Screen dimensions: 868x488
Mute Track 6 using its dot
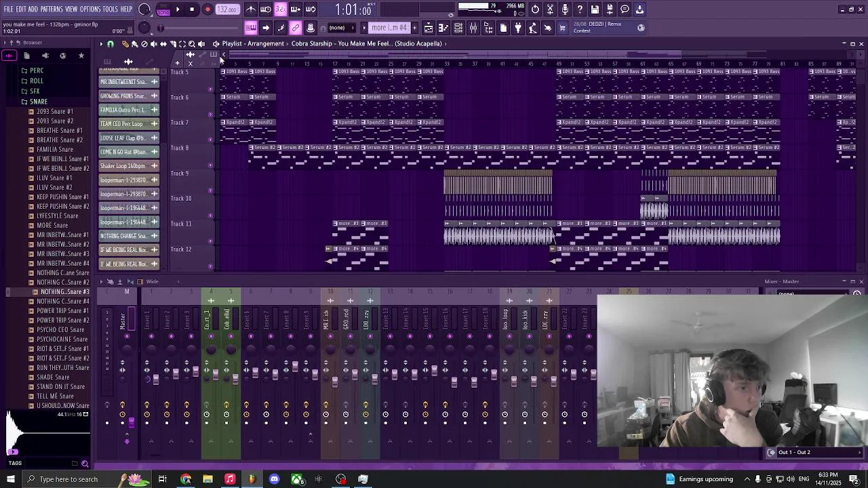pyautogui.click(x=210, y=115)
